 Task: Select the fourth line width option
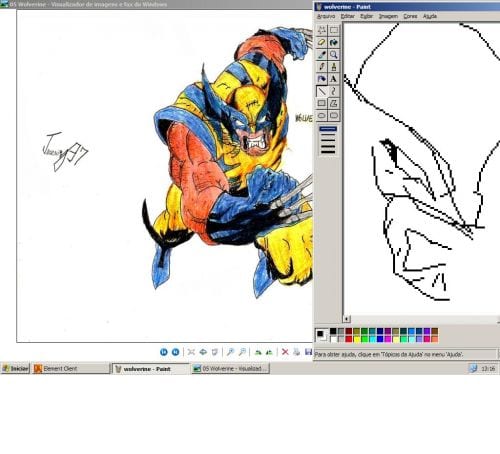coord(328,146)
